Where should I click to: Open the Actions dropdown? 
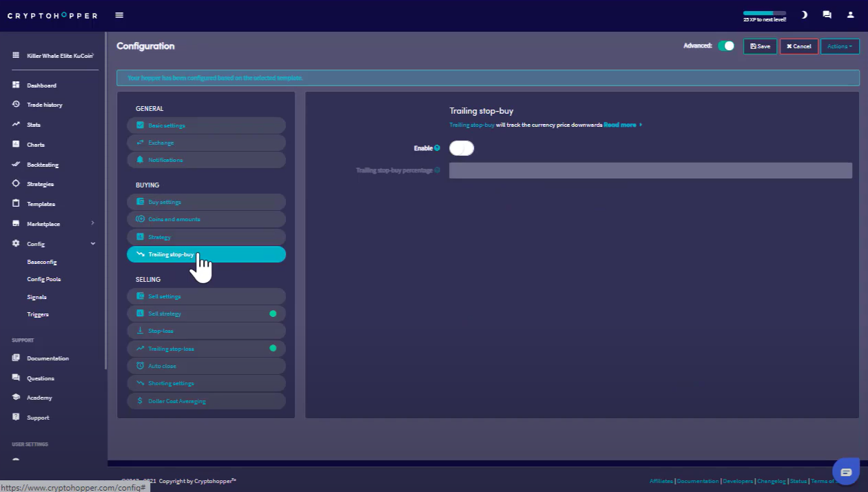click(x=840, y=46)
